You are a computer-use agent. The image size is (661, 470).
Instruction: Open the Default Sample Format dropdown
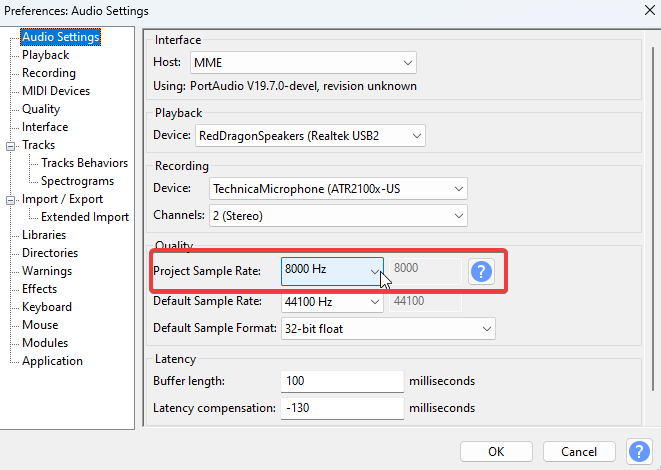pyautogui.click(x=388, y=329)
